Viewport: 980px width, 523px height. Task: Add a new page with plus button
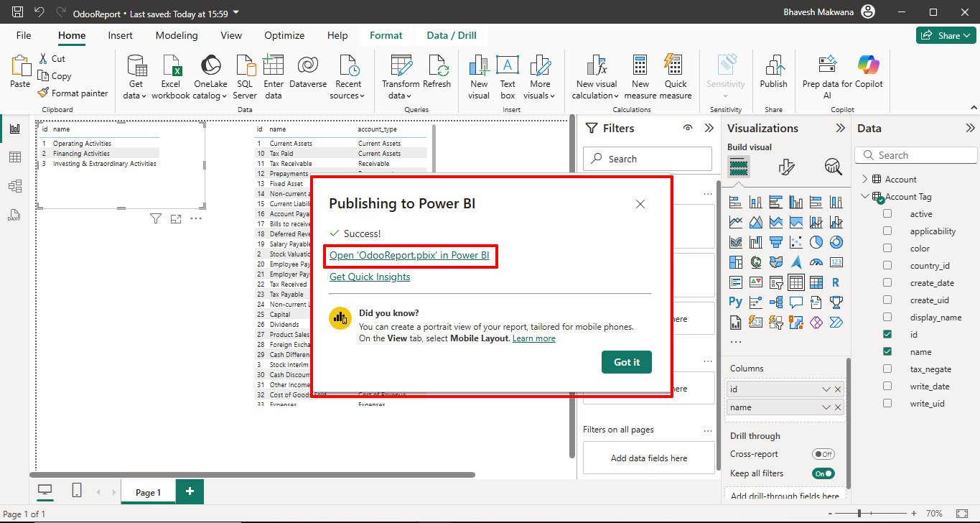[190, 491]
